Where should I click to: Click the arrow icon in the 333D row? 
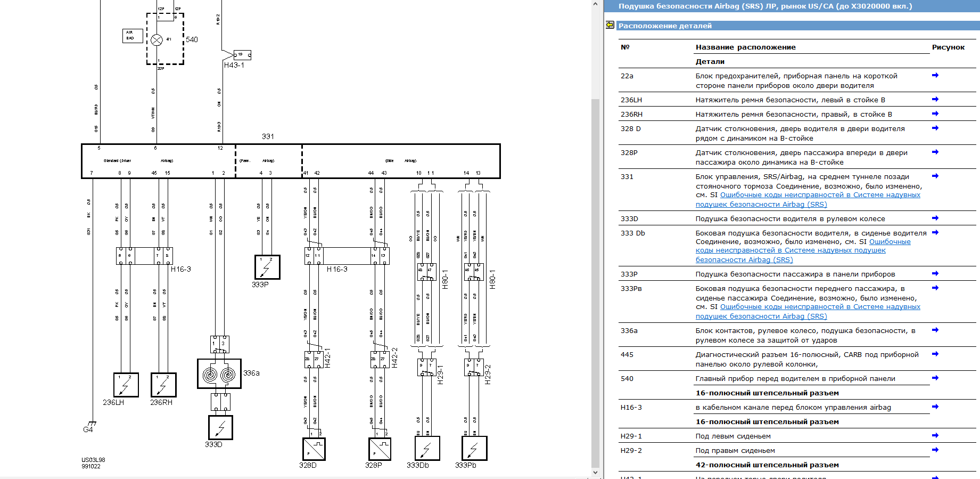pyautogui.click(x=935, y=218)
